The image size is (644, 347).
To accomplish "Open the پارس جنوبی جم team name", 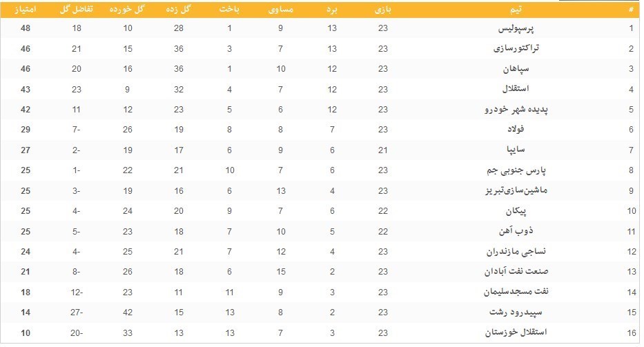I will (x=509, y=170).
